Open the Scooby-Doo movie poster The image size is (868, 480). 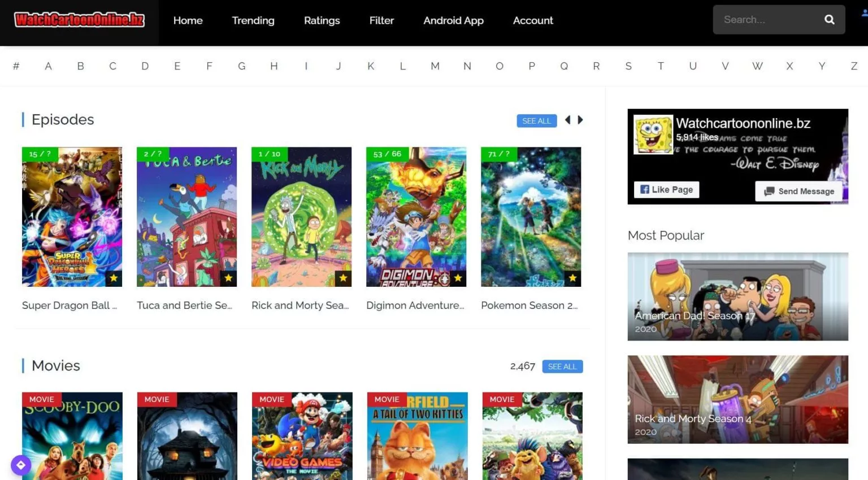point(72,436)
